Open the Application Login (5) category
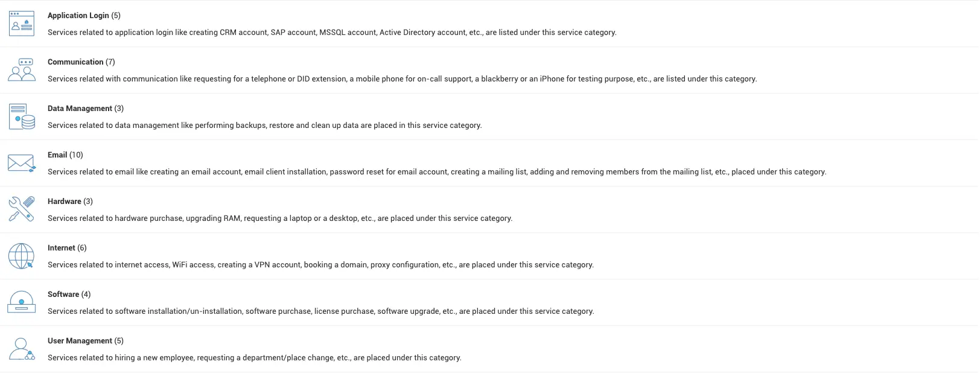 tap(84, 16)
